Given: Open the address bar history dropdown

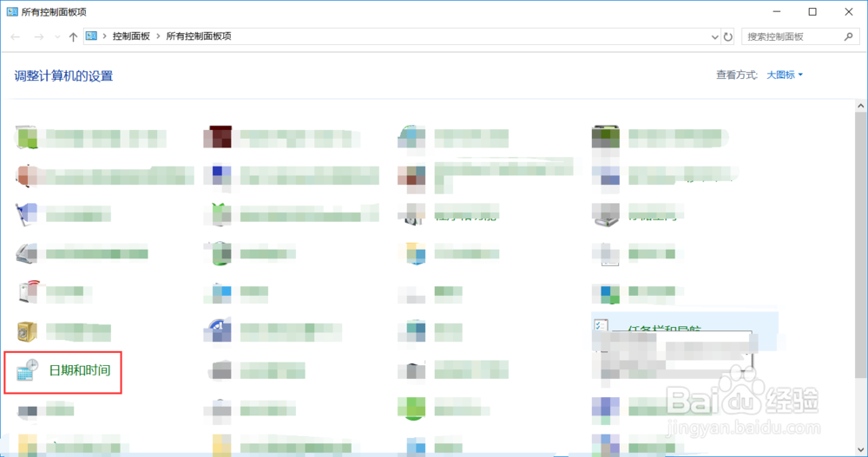Looking at the screenshot, I should [714, 37].
